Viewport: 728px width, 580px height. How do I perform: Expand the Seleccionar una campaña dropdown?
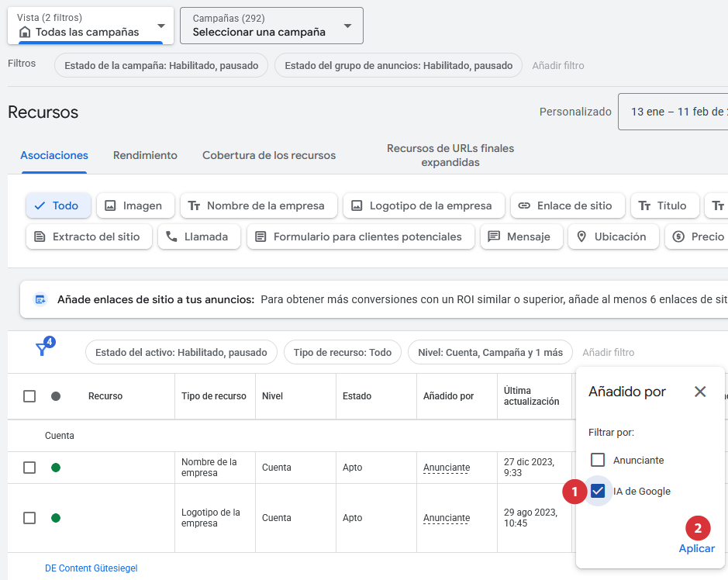271,26
